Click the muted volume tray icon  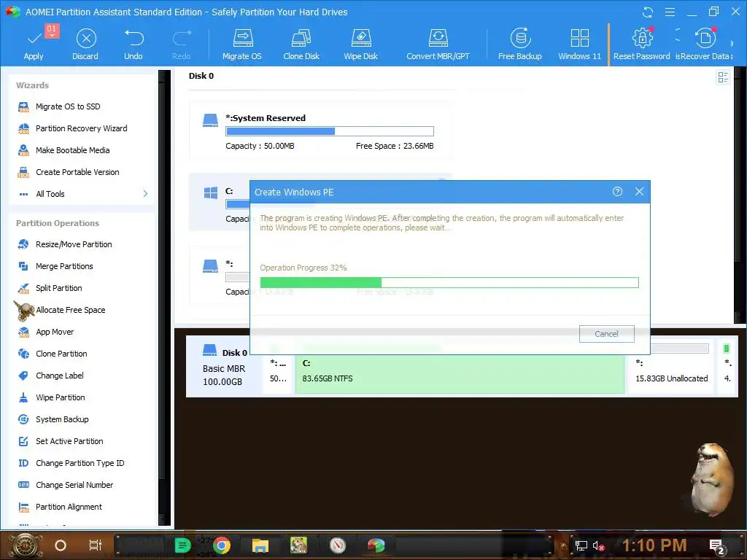[x=598, y=545]
